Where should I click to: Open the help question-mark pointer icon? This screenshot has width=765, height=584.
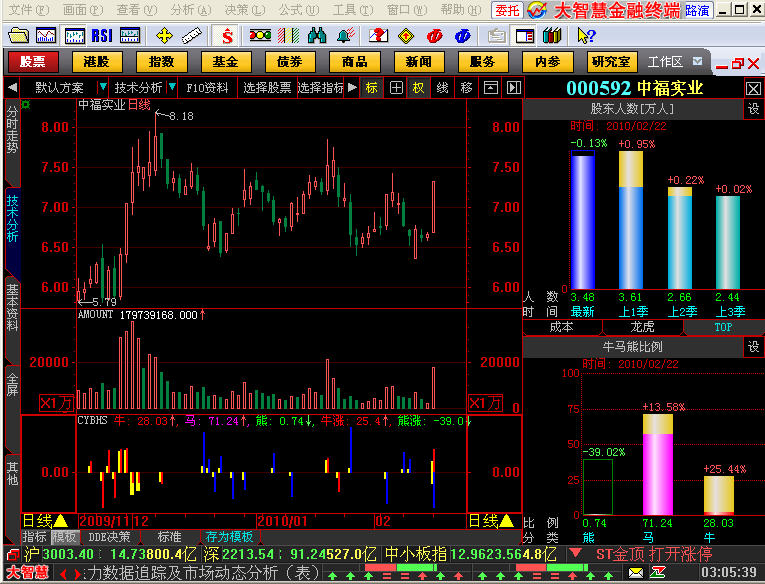380,35
